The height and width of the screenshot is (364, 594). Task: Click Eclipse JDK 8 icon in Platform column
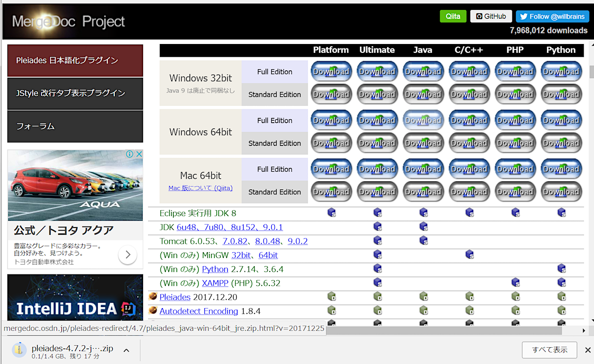click(x=332, y=213)
